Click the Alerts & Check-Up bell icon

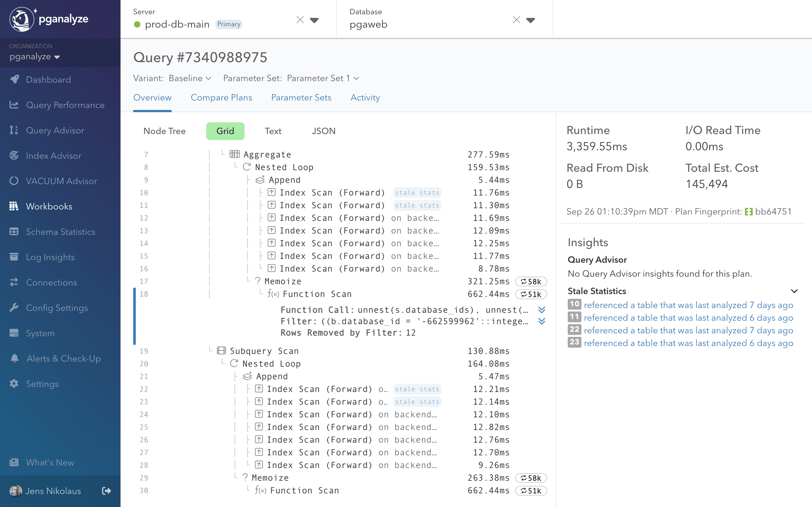tap(14, 358)
